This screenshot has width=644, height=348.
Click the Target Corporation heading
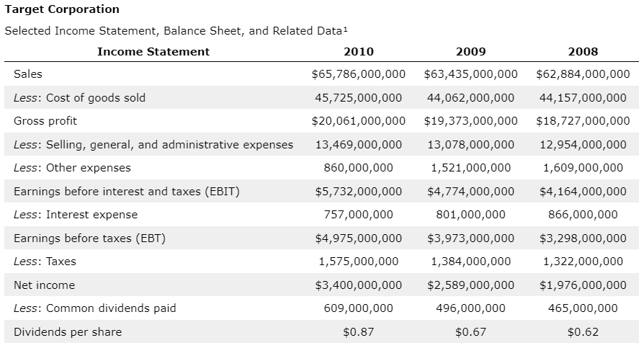tap(62, 9)
